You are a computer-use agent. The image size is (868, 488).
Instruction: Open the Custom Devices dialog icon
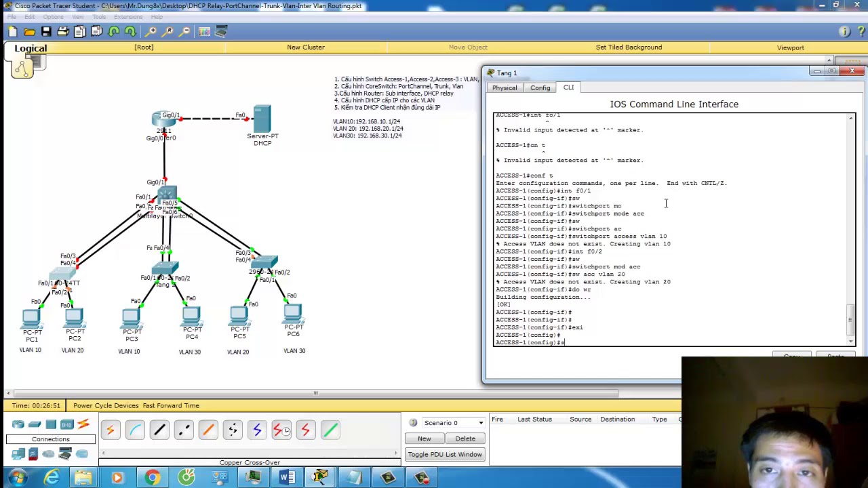coord(221,31)
